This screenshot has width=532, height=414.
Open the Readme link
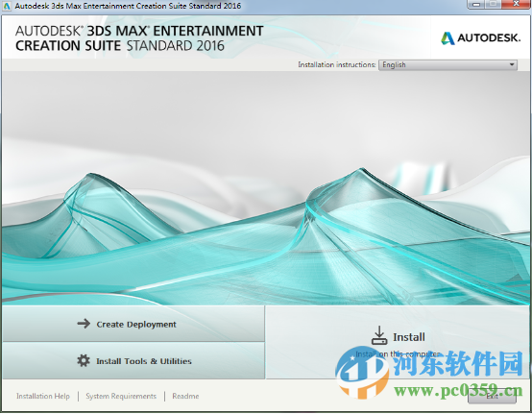click(x=185, y=396)
